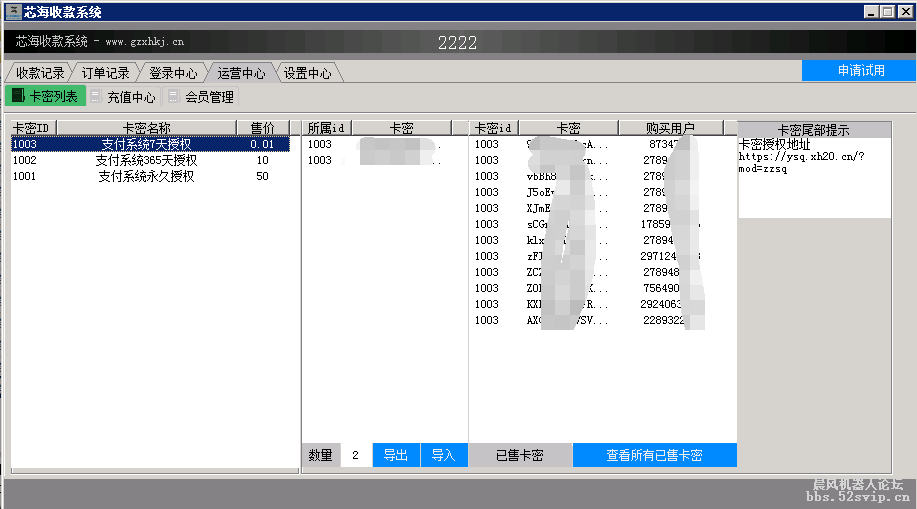Sort by the 卡密名称 column header
Screen dimensions: 917x509
[x=146, y=128]
